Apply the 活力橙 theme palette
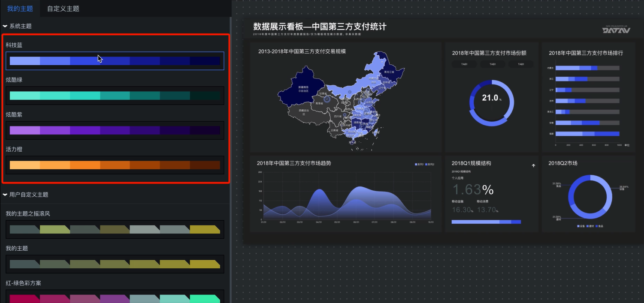The image size is (644, 303). [x=115, y=165]
